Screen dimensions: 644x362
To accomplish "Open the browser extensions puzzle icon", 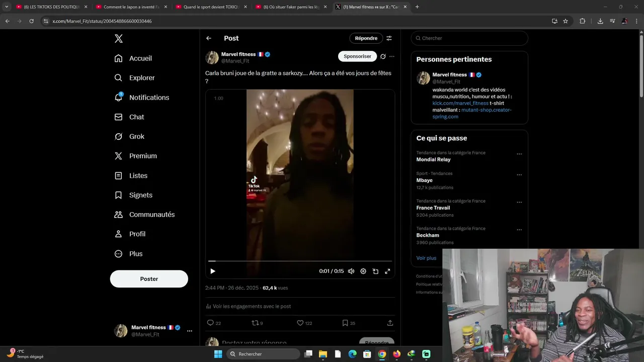I will (582, 21).
